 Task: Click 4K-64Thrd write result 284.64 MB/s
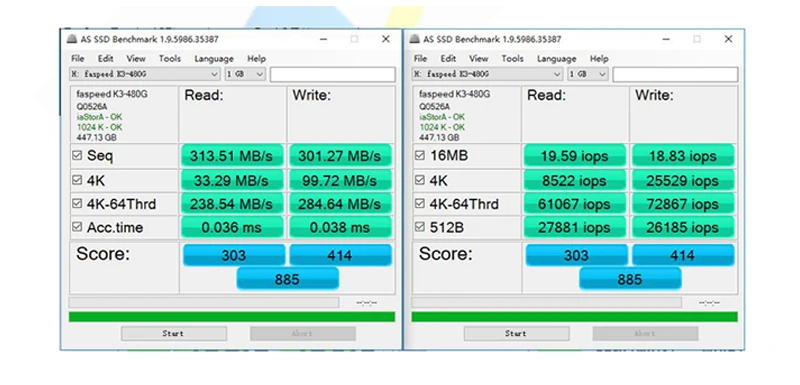[340, 204]
